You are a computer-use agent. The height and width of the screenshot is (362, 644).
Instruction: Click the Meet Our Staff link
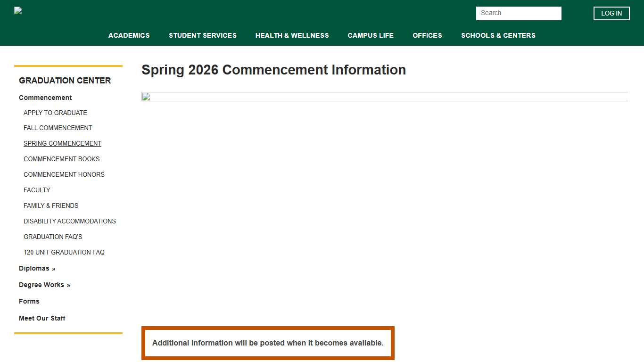tap(42, 318)
